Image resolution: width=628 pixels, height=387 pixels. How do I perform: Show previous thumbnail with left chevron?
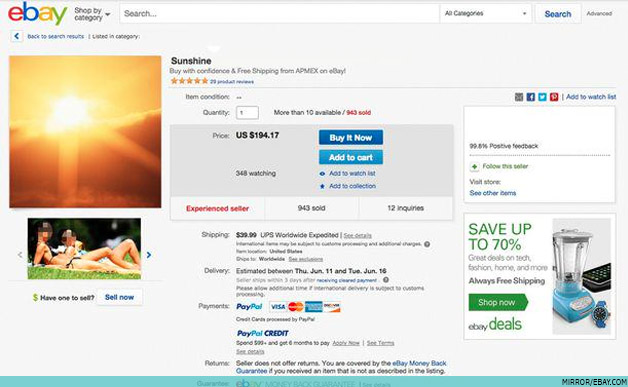(x=20, y=255)
